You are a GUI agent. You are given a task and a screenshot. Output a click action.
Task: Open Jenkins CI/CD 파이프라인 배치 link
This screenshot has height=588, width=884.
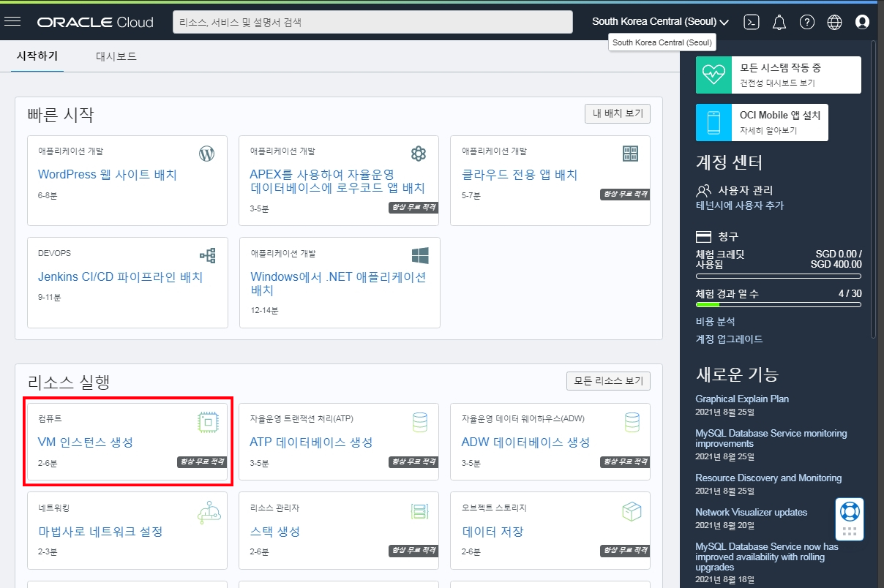coord(120,277)
